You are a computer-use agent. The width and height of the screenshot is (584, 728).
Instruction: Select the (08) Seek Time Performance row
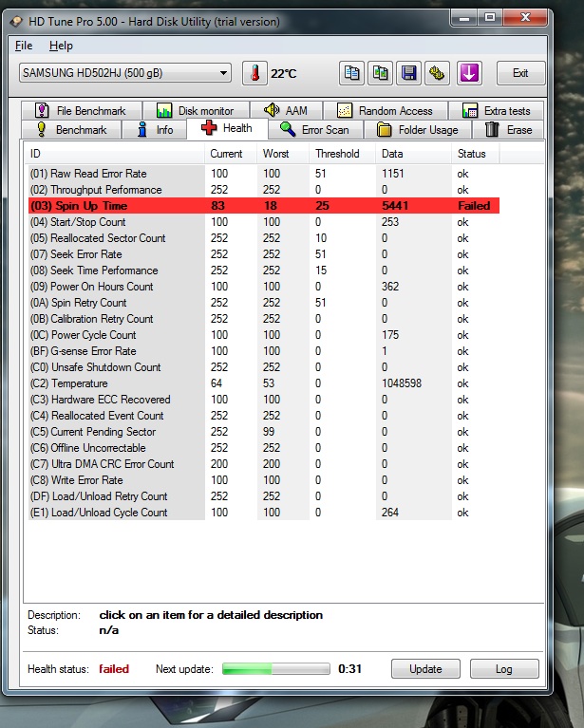[x=264, y=271]
